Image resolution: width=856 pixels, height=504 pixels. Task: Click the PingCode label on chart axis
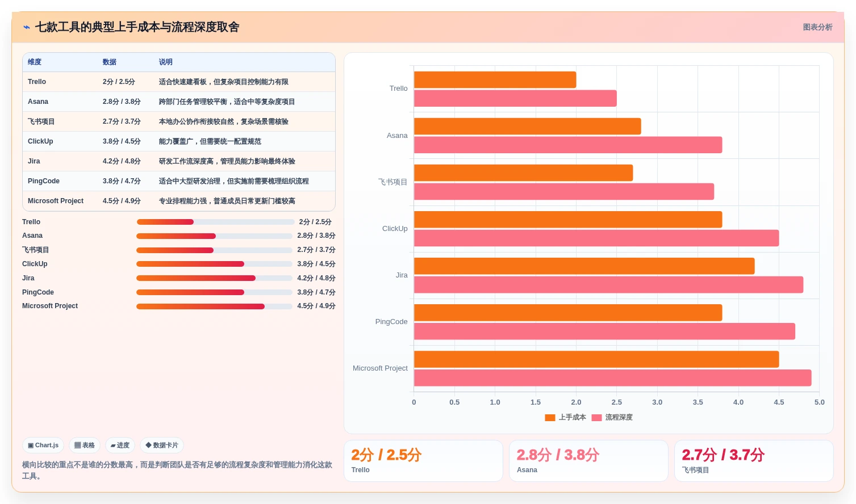pyautogui.click(x=391, y=322)
